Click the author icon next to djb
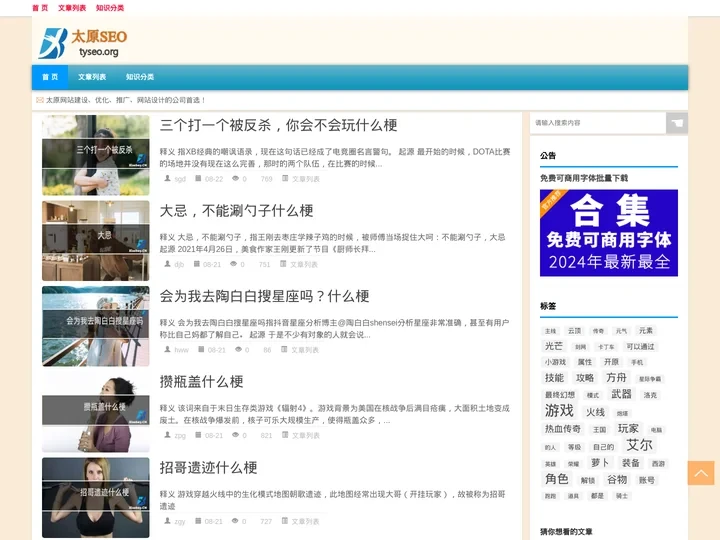The width and height of the screenshot is (720, 540). point(168,264)
